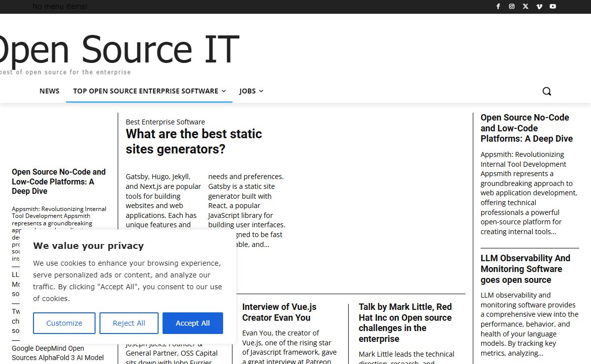The height and width of the screenshot is (364, 591).
Task: Open the Vimeo social link
Action: click(539, 6)
